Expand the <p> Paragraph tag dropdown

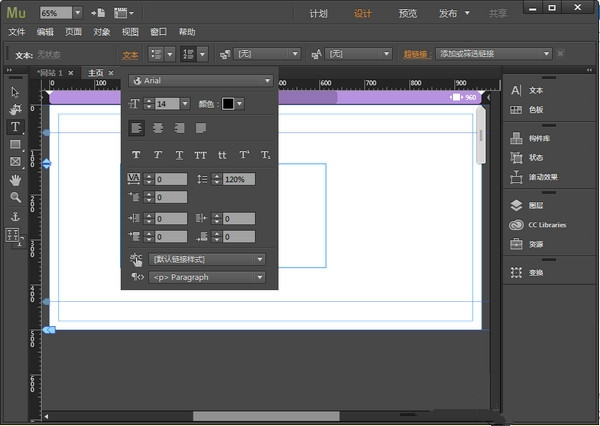click(207, 277)
